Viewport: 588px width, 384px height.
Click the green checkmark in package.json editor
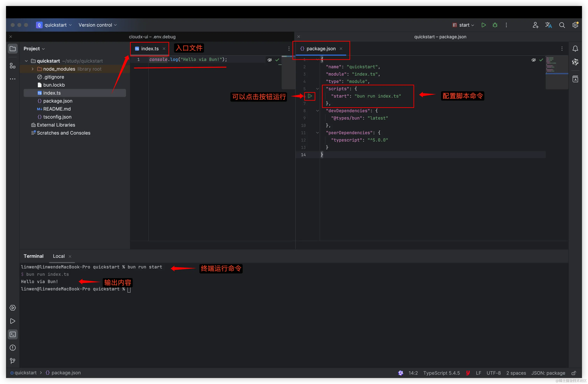pos(541,60)
